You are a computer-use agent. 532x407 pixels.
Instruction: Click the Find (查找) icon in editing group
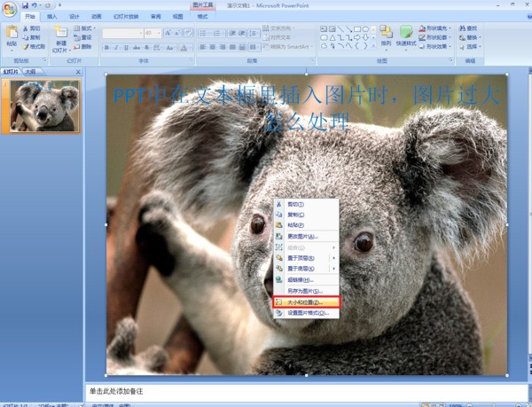pyautogui.click(x=469, y=28)
